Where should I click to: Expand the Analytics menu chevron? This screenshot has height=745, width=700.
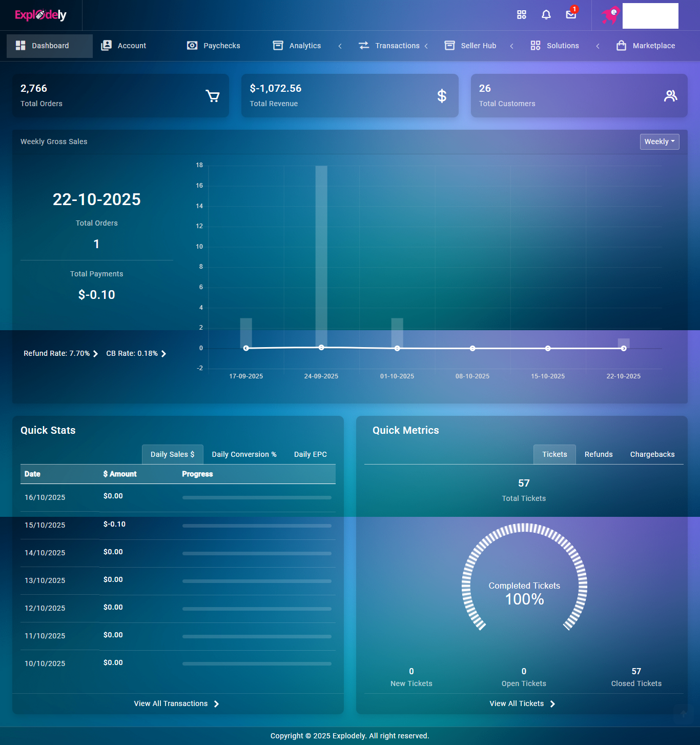[340, 46]
